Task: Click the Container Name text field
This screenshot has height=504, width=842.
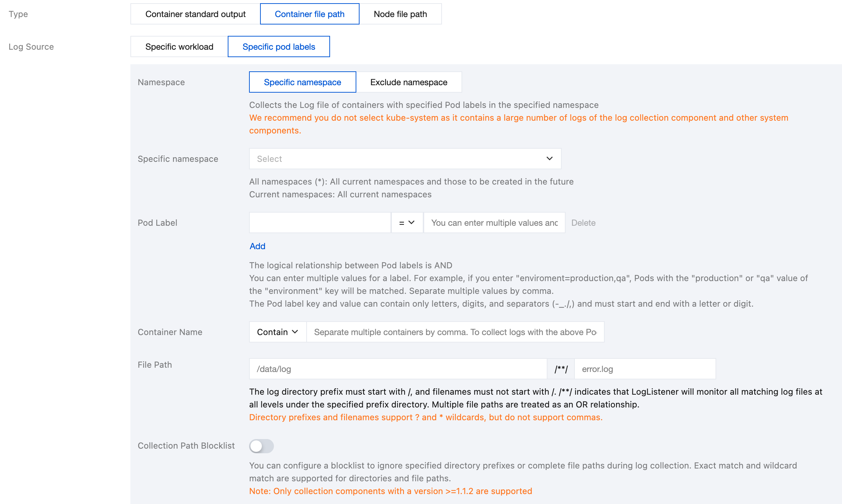Action: click(x=455, y=332)
